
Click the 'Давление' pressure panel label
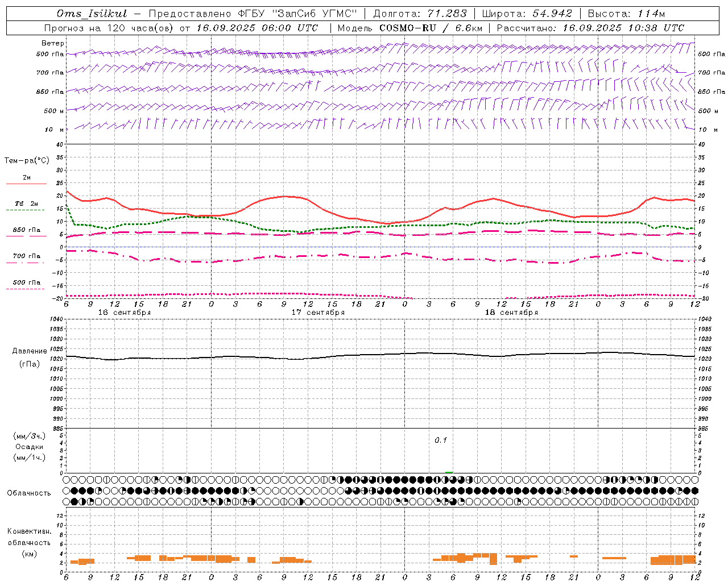tap(28, 351)
